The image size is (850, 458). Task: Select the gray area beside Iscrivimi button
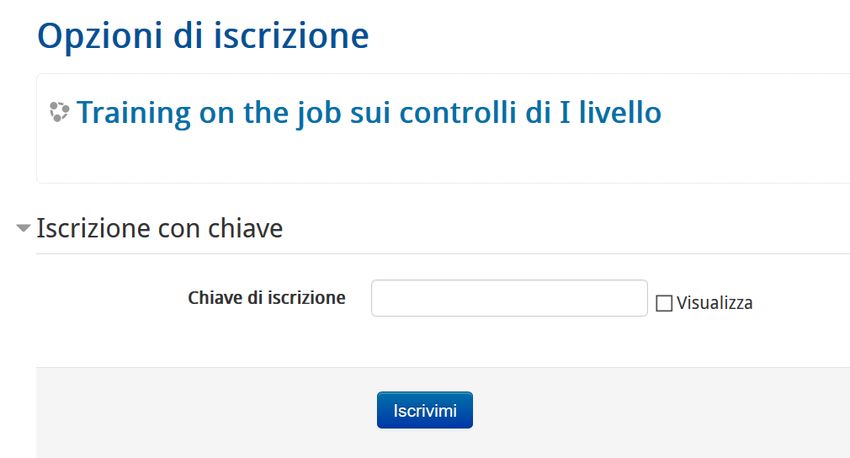pyautogui.click(x=650, y=410)
